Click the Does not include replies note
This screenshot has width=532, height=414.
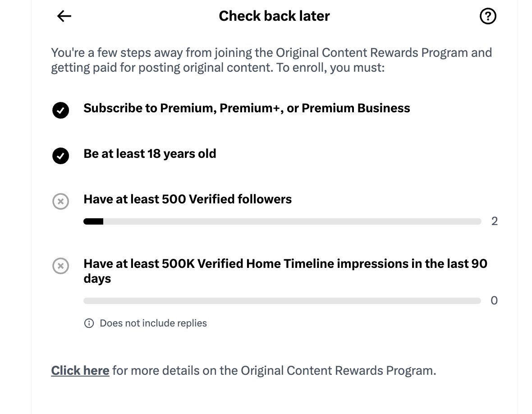coord(153,323)
